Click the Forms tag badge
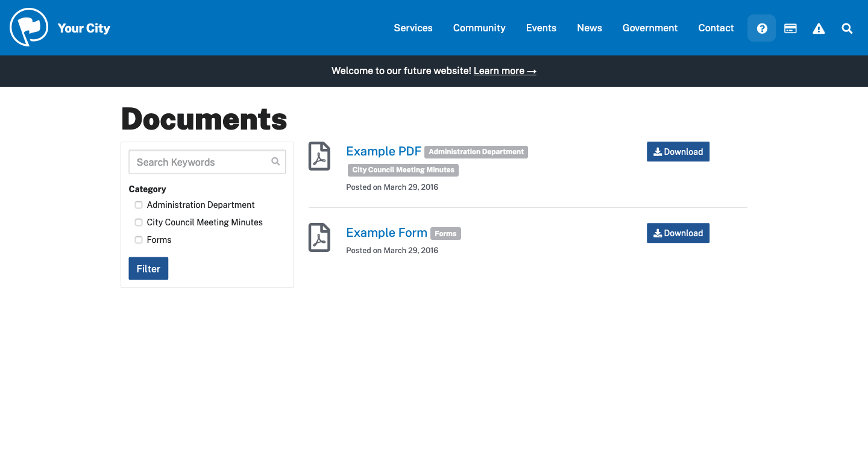Screen dimensions: 868x467 click(x=445, y=233)
